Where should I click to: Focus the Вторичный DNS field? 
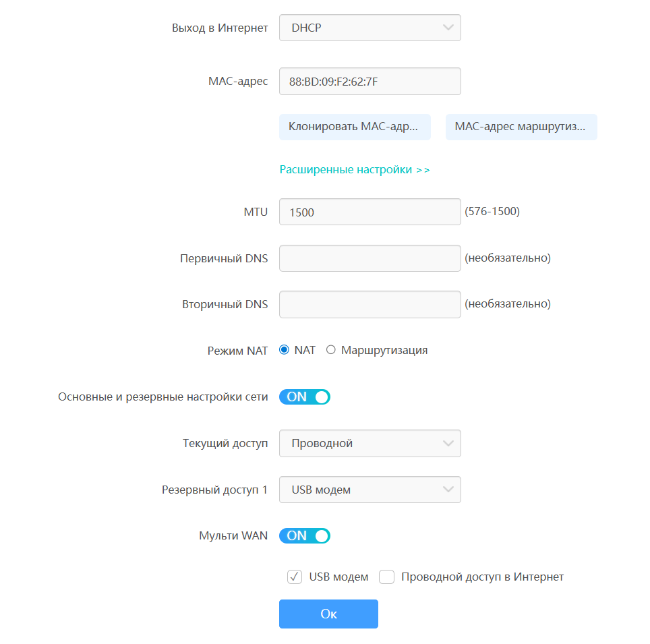[x=370, y=304]
